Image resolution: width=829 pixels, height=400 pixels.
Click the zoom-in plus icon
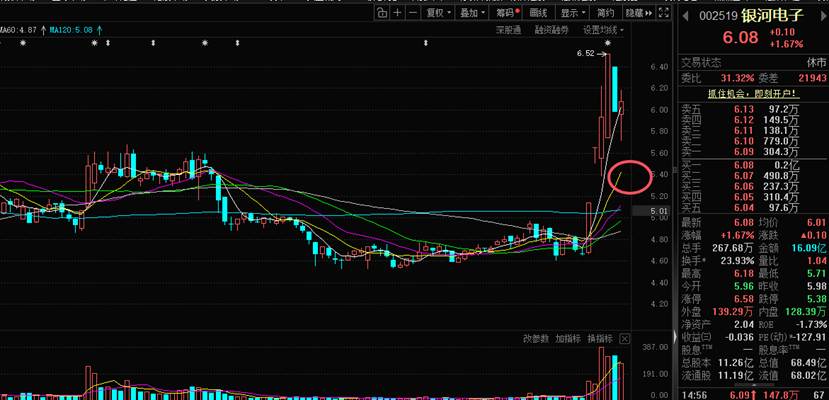coord(397,13)
